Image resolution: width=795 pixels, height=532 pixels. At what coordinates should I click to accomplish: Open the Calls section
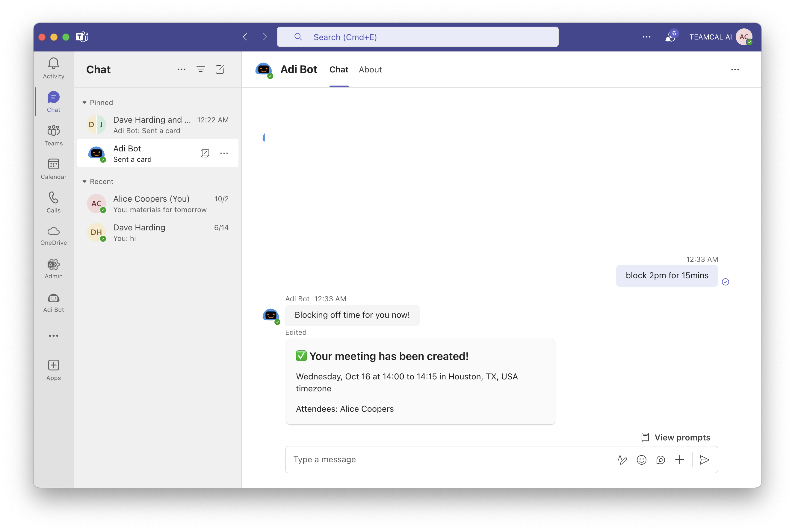(53, 202)
